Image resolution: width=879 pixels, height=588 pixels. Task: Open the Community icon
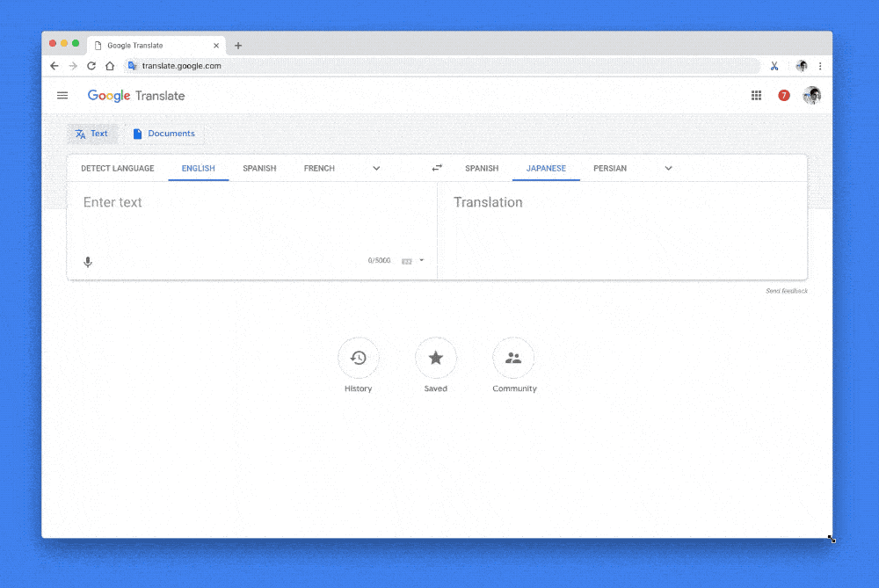click(513, 359)
